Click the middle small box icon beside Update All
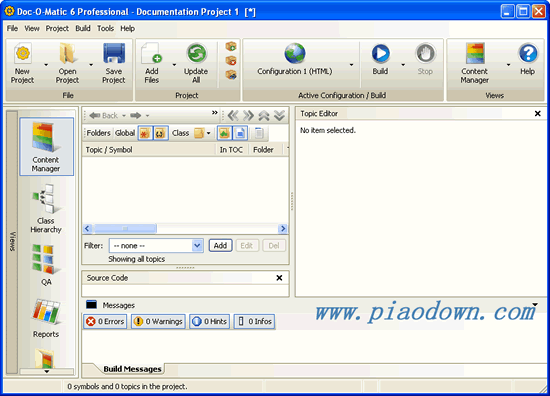 coord(231,61)
